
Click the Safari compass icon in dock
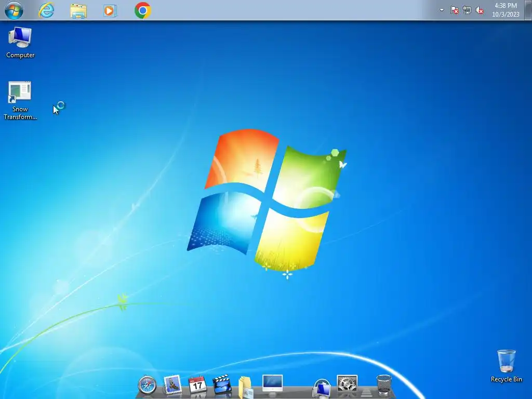point(147,386)
